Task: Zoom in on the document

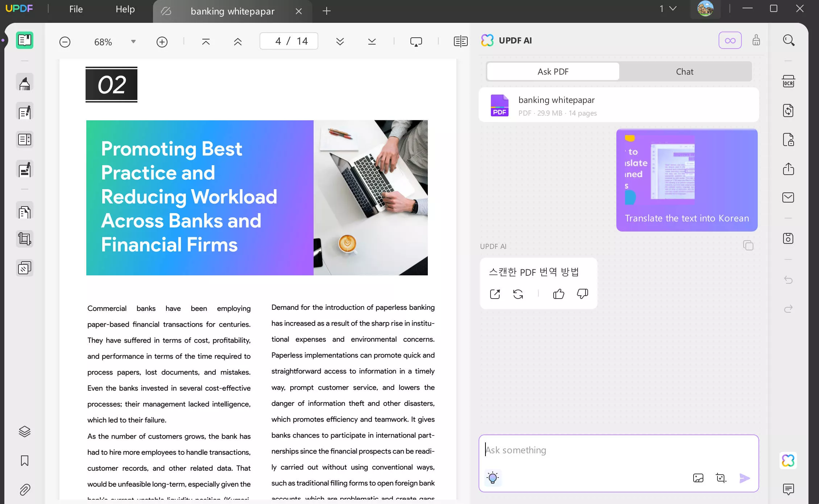Action: (162, 42)
